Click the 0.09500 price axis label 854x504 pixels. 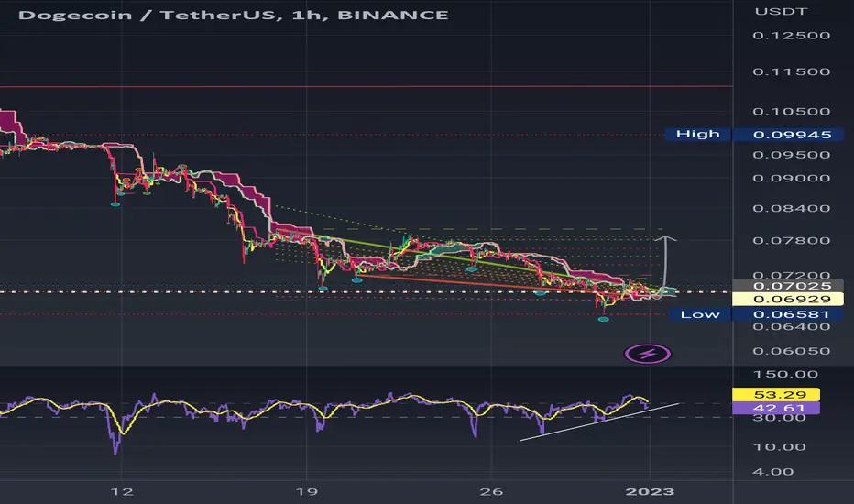[792, 155]
